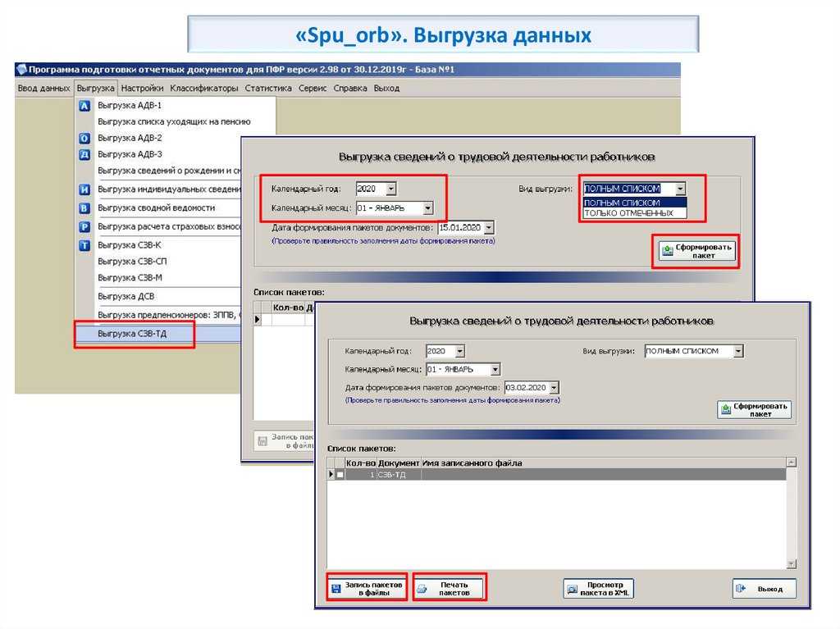Open the Классификаторы menu

(204, 89)
